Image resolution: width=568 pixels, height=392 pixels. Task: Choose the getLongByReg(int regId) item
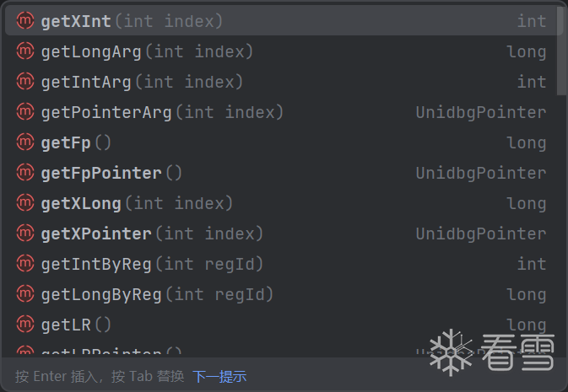click(157, 294)
